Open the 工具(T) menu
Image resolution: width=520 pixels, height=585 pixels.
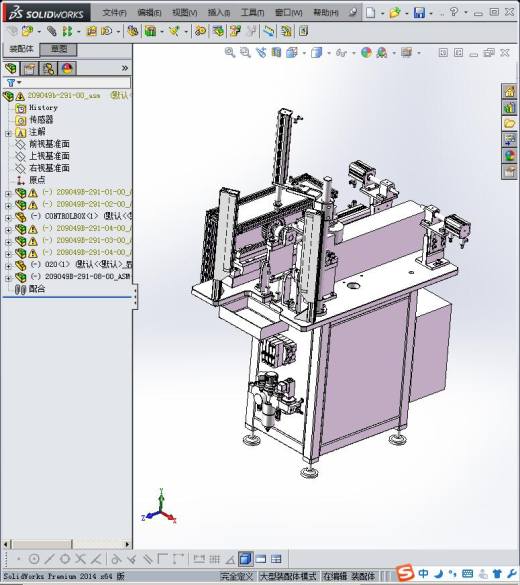tap(252, 13)
